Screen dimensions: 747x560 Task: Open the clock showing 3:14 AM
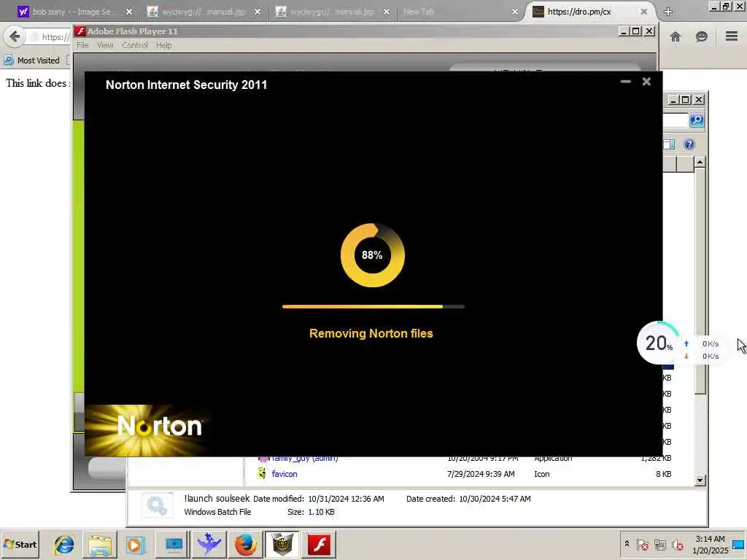[711, 544]
